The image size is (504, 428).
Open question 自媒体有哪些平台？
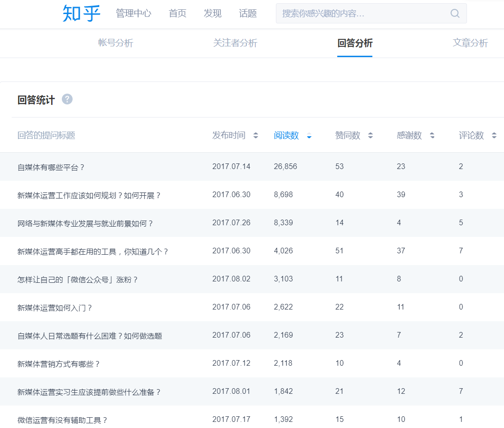pyautogui.click(x=51, y=168)
